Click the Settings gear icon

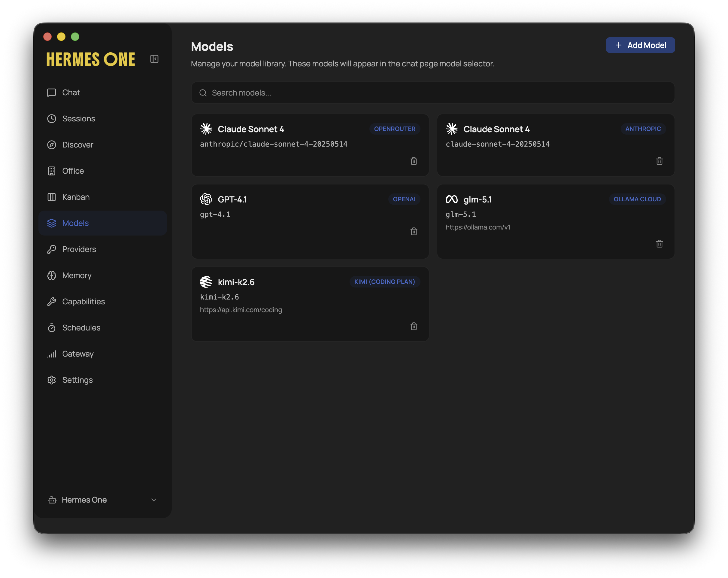(52, 380)
